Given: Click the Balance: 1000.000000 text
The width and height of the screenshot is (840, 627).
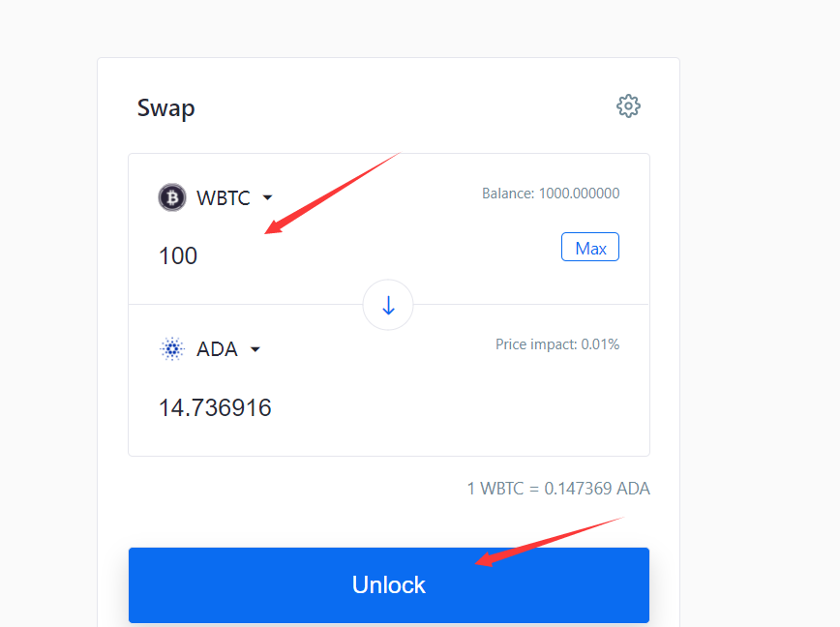Looking at the screenshot, I should (551, 194).
